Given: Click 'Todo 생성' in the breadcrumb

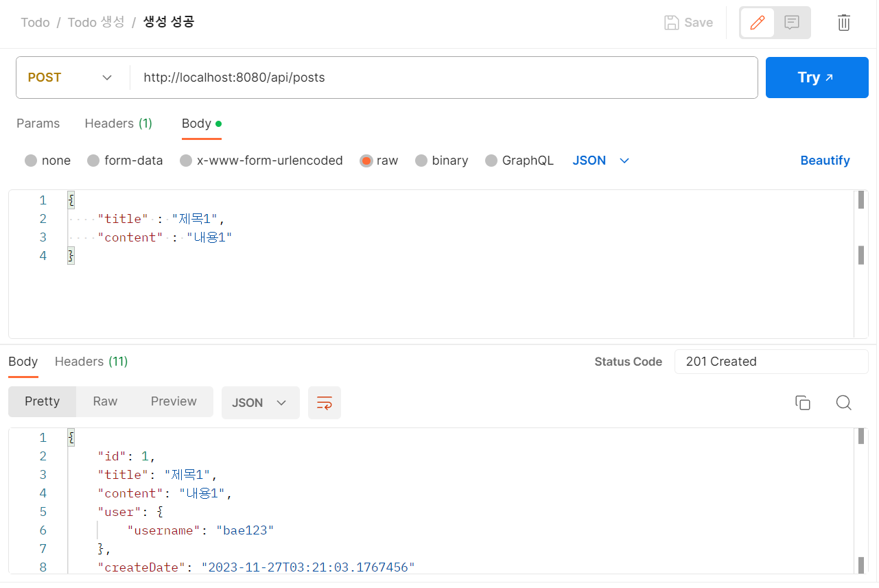Looking at the screenshot, I should (95, 22).
